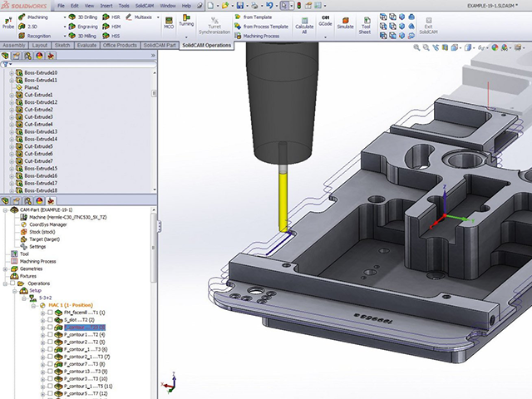The height and width of the screenshot is (399, 532).
Task: Click the New document icon
Action: coord(210,6)
